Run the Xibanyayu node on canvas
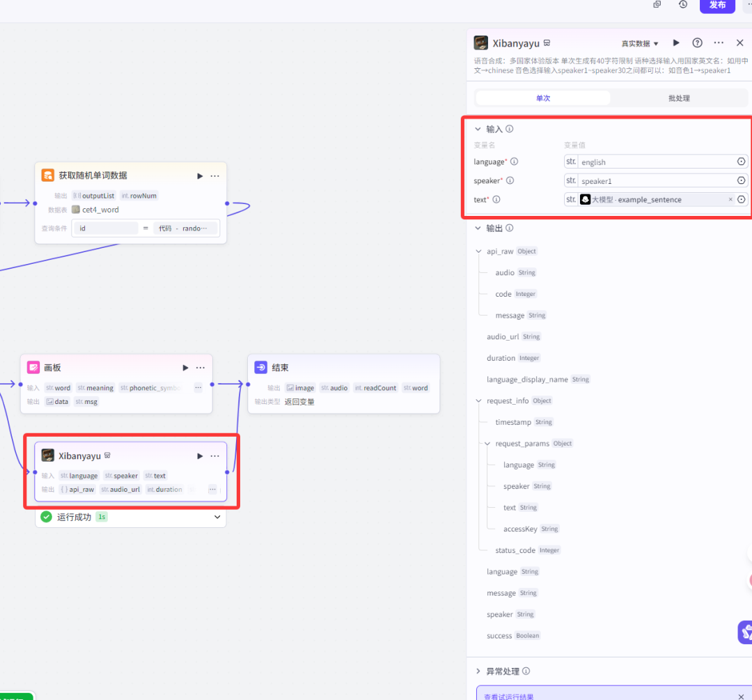752x700 pixels. click(200, 456)
